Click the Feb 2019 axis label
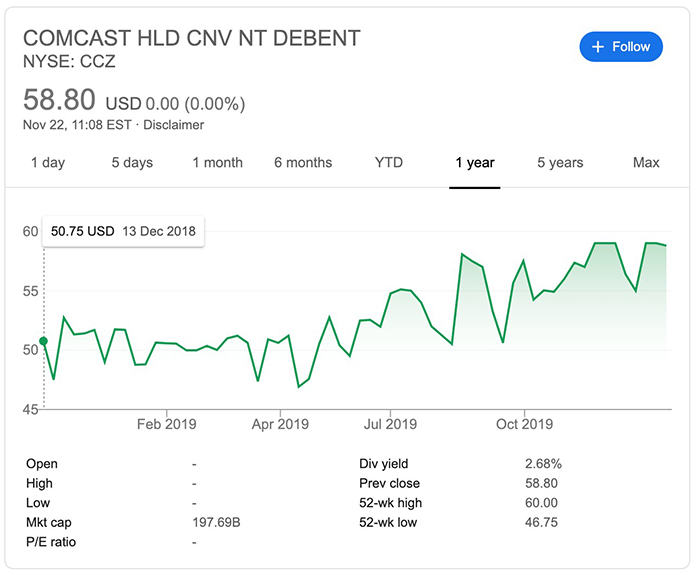 (167, 424)
